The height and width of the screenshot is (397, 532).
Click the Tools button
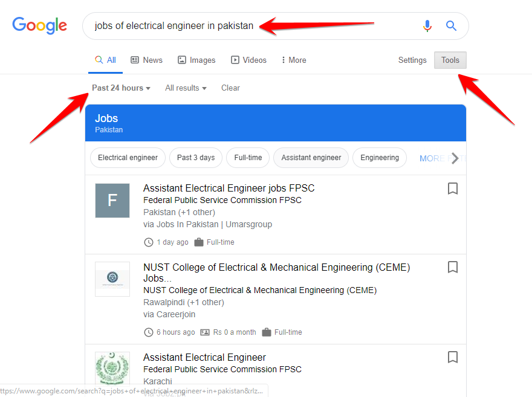pyautogui.click(x=450, y=60)
